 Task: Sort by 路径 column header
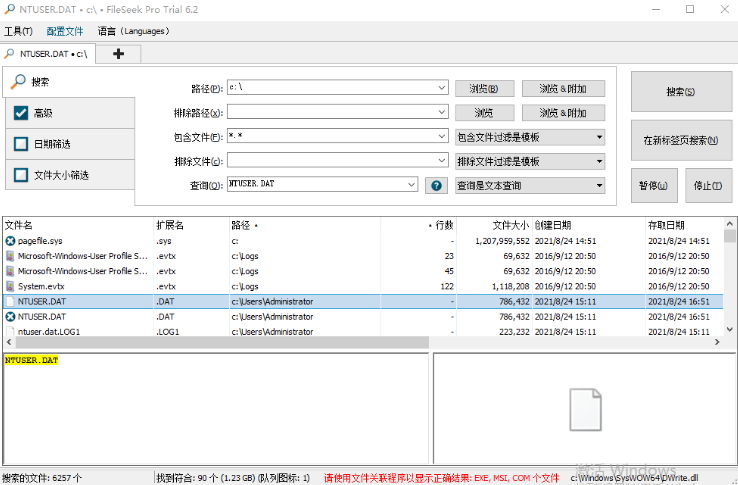[x=305, y=225]
